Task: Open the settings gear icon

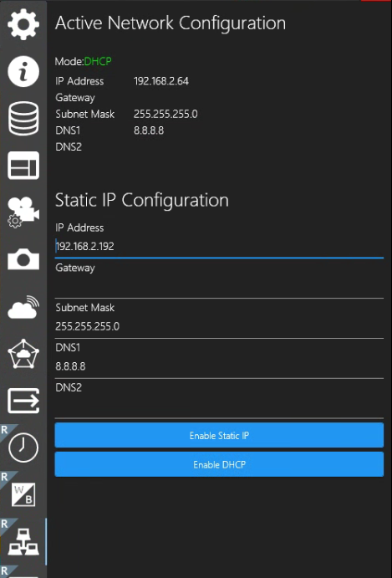Action: [x=23, y=23]
